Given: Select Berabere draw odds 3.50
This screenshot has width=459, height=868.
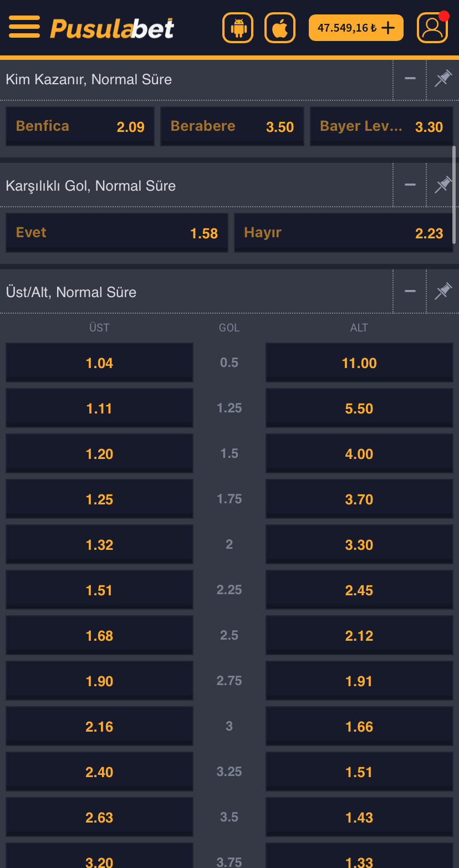Looking at the screenshot, I should 232,126.
